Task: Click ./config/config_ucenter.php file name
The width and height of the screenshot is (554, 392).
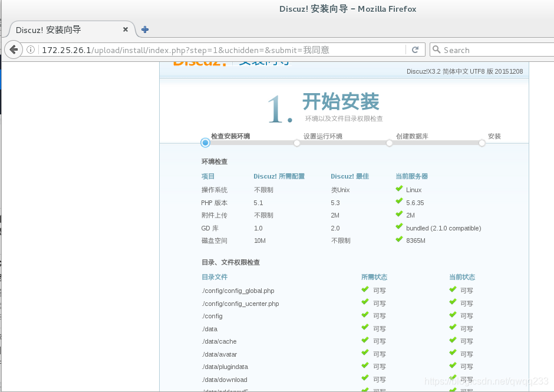Action: [240, 304]
